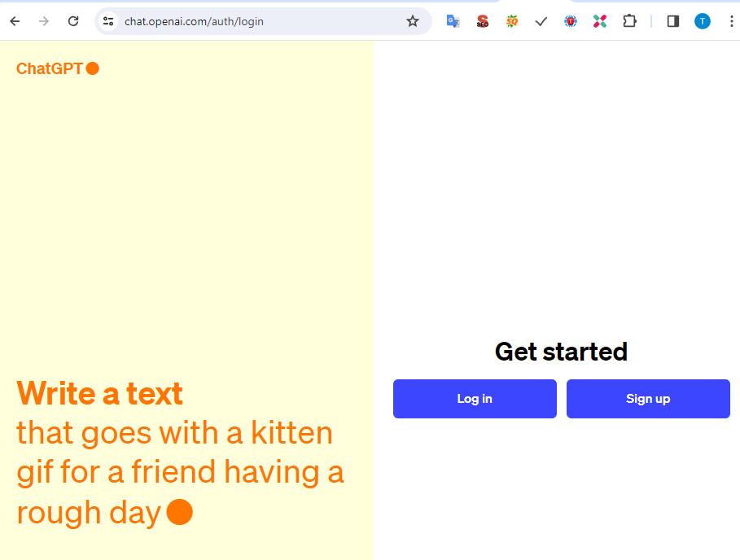740x560 pixels.
Task: Open the SEO extension
Action: pyautogui.click(x=482, y=21)
